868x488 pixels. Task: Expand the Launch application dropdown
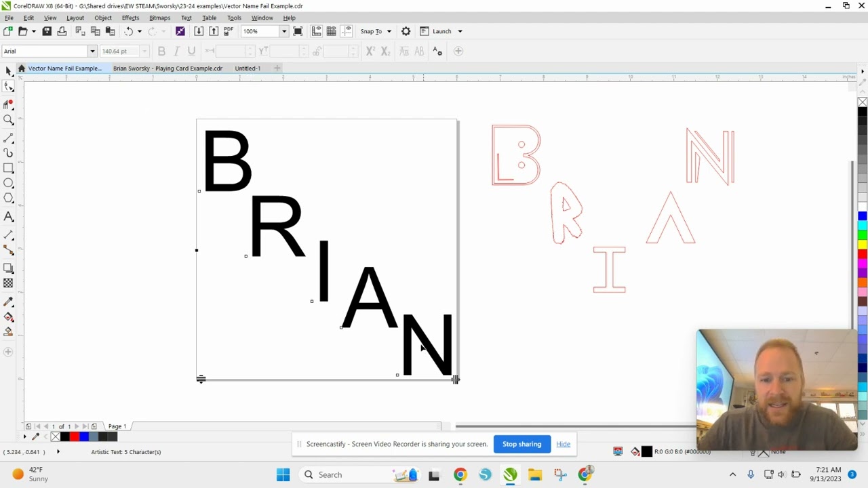[x=460, y=31]
